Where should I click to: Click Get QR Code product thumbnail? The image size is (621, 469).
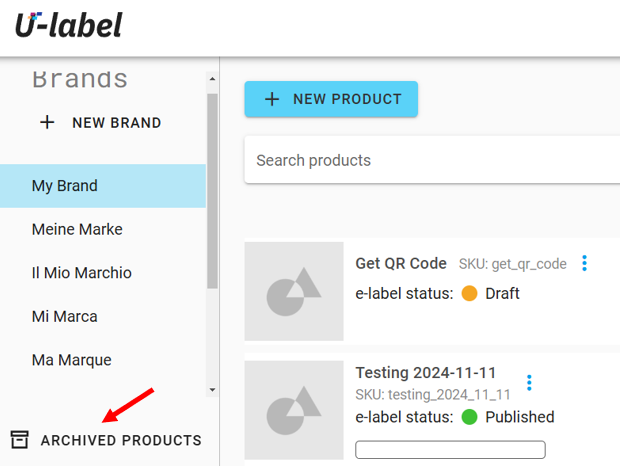(x=294, y=291)
